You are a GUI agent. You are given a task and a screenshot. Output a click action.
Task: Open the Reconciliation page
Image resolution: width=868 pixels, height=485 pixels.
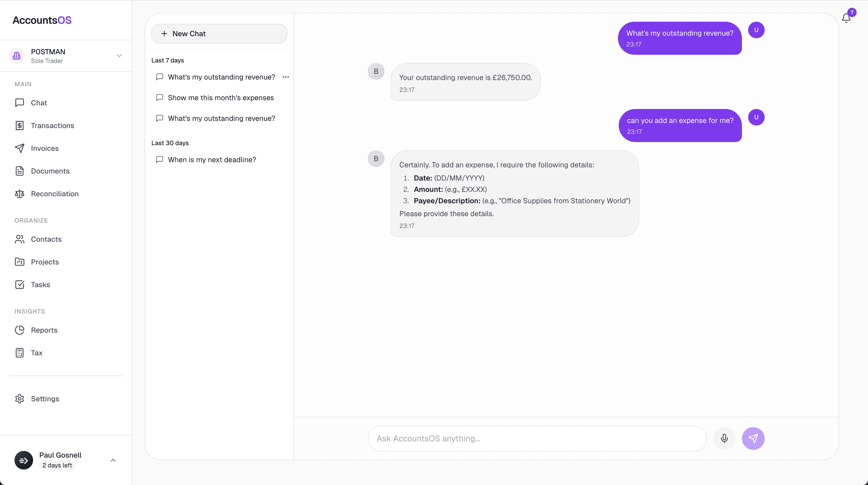pyautogui.click(x=55, y=194)
